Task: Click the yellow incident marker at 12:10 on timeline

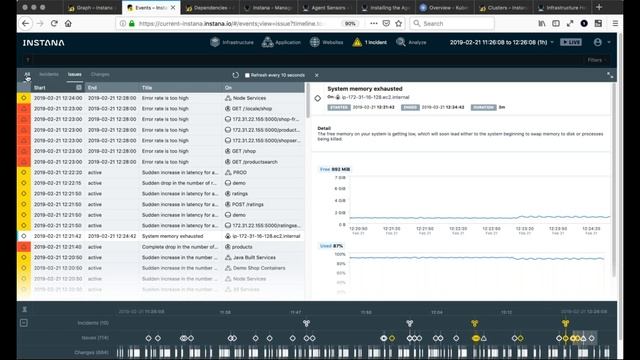Action: (x=474, y=323)
